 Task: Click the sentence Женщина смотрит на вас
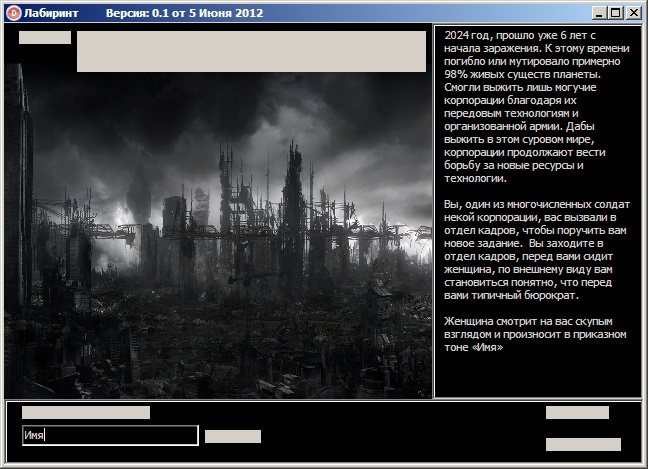[535, 334]
